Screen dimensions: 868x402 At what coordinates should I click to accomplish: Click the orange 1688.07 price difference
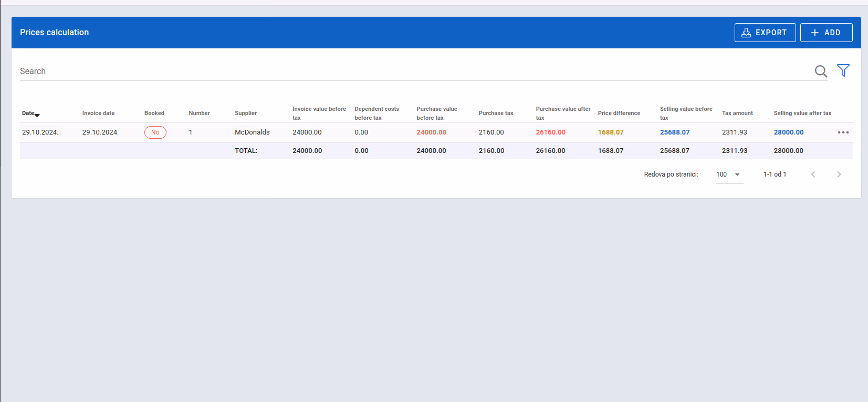click(611, 132)
